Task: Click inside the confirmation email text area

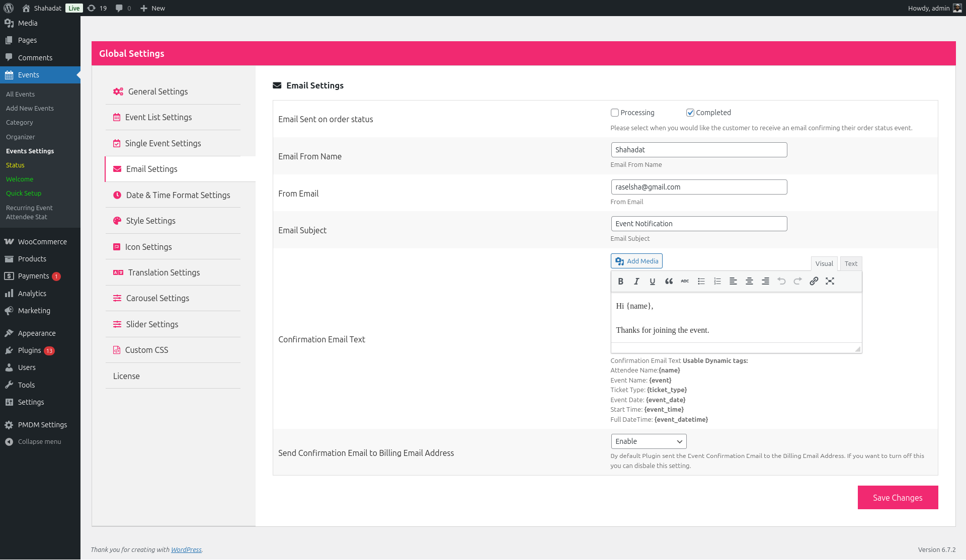Action: (736, 318)
